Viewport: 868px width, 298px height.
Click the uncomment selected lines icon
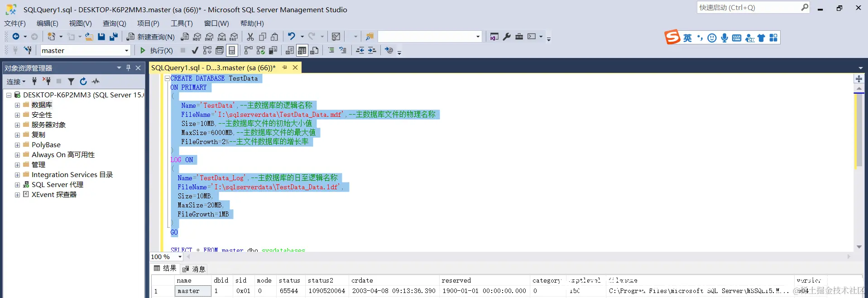[343, 50]
